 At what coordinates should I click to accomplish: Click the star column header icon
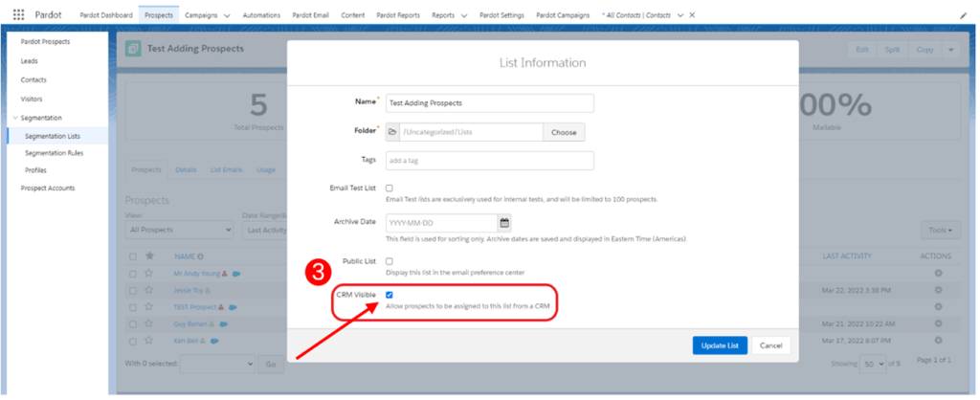tap(148, 256)
